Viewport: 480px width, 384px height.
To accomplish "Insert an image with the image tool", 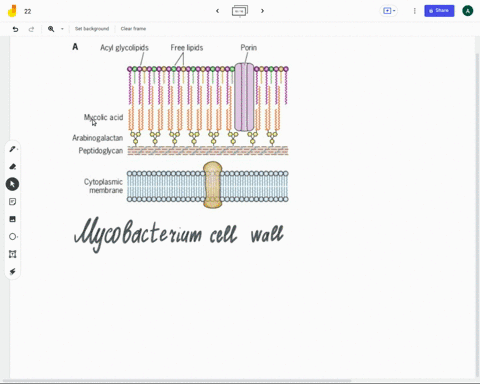I will [x=12, y=219].
